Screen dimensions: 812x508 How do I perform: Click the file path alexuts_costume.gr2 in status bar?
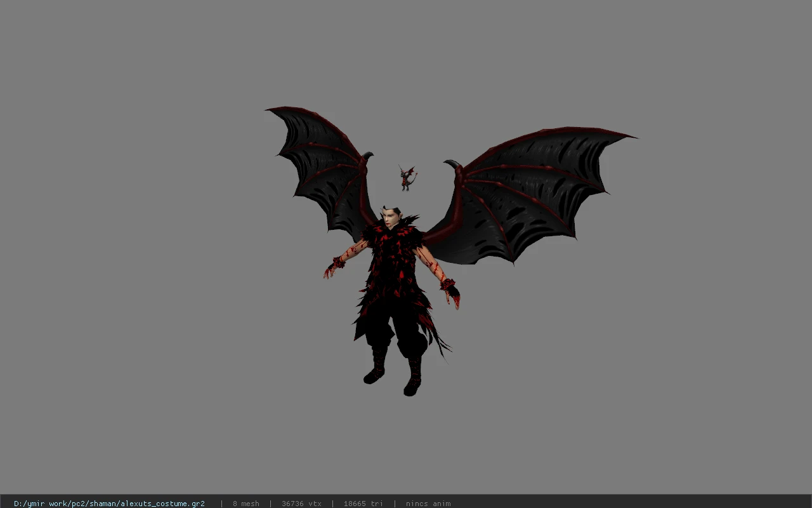pyautogui.click(x=109, y=504)
